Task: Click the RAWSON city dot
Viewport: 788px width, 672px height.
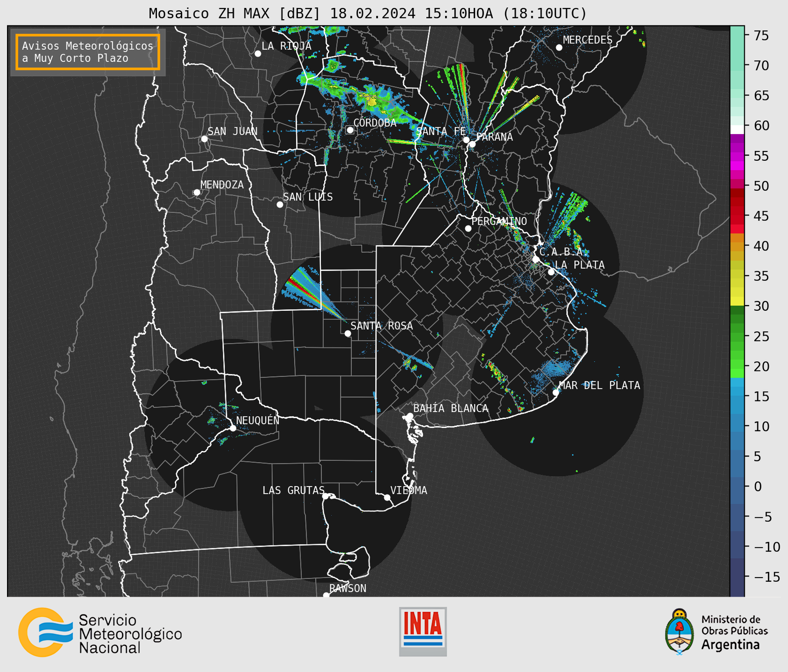Action: click(326, 595)
